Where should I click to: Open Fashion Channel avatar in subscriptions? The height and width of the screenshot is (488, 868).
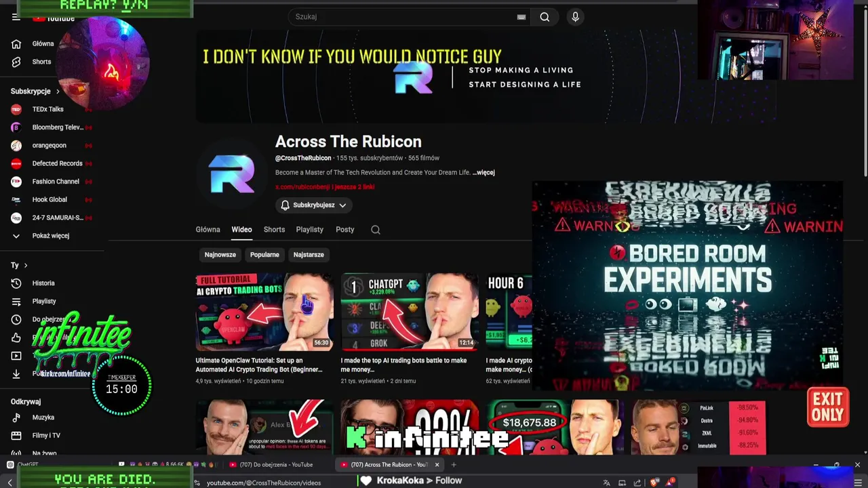click(16, 182)
